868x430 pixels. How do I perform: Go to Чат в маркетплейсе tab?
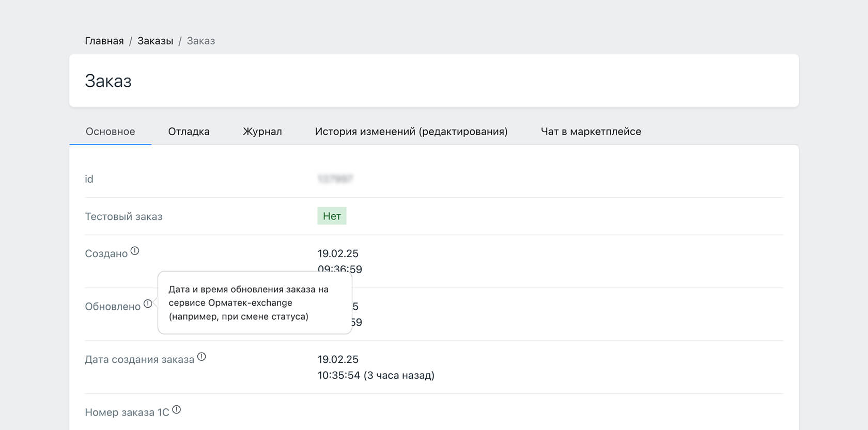[x=591, y=132]
